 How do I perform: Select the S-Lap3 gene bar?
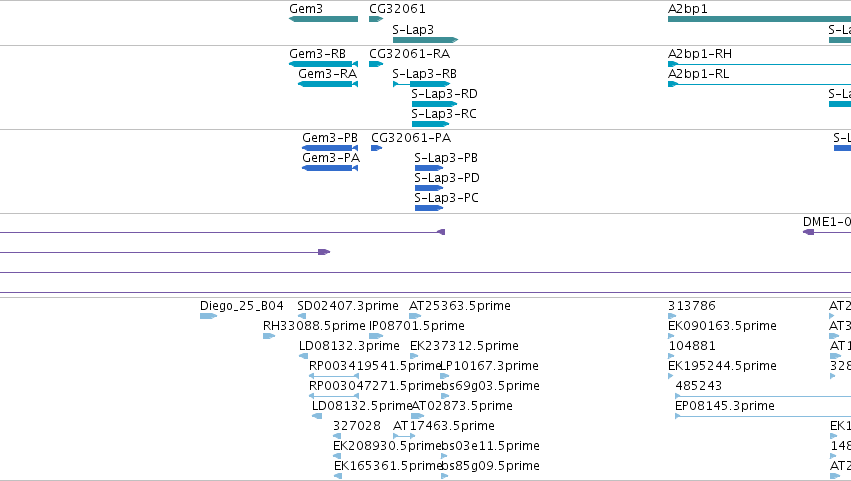[x=426, y=40]
